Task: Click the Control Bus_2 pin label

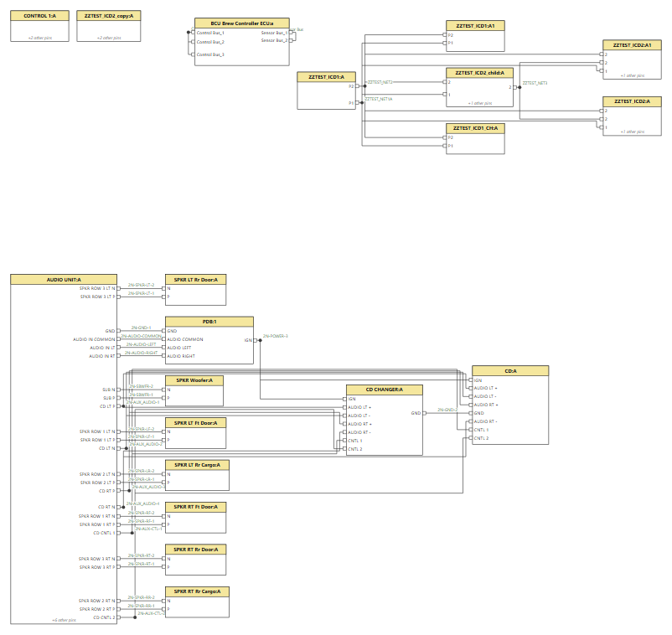Action: tap(210, 42)
